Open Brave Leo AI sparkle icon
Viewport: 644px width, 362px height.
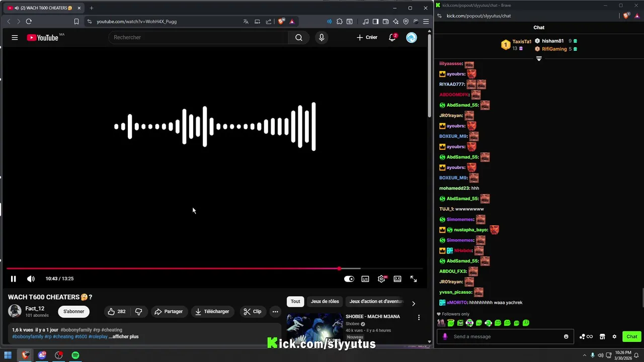[x=396, y=22]
